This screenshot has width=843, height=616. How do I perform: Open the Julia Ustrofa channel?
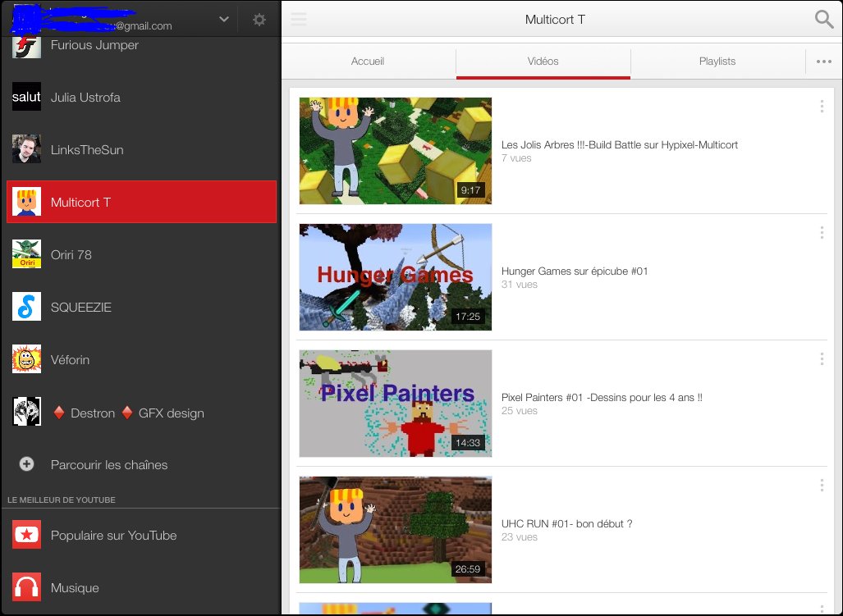pyautogui.click(x=85, y=98)
